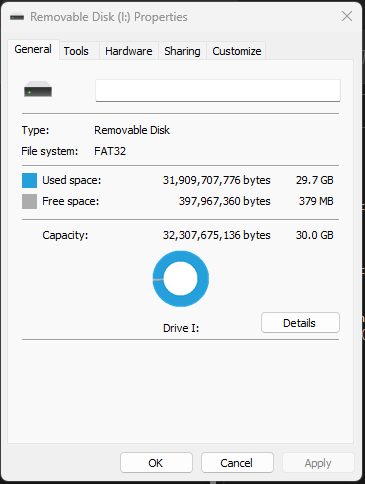Switch to the General tab
The height and width of the screenshot is (484, 365).
coord(33,49)
